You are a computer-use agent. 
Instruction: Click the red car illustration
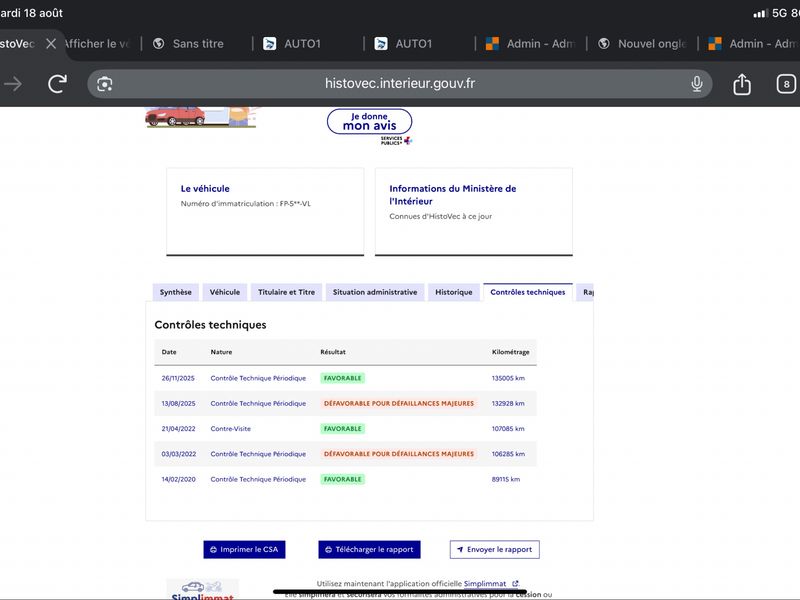point(175,116)
